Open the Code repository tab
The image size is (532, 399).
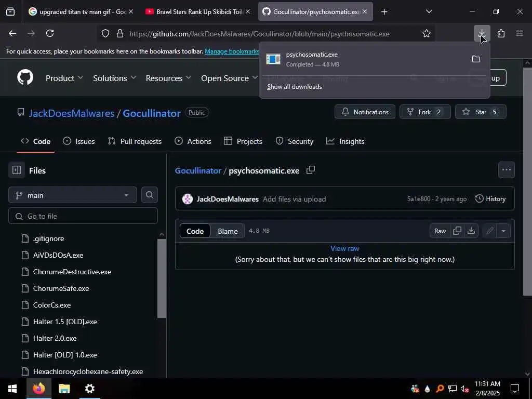(36, 141)
